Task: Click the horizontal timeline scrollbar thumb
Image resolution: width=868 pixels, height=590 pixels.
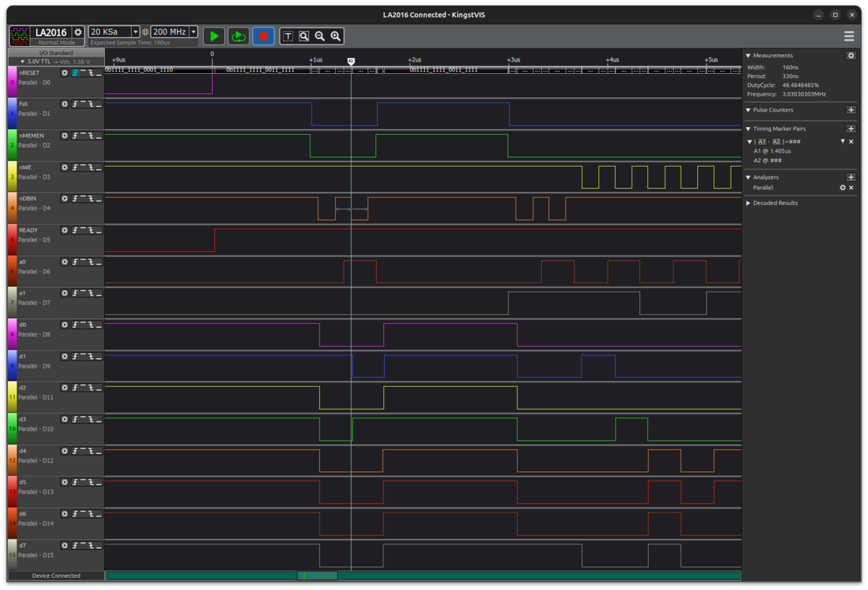Action: point(318,576)
